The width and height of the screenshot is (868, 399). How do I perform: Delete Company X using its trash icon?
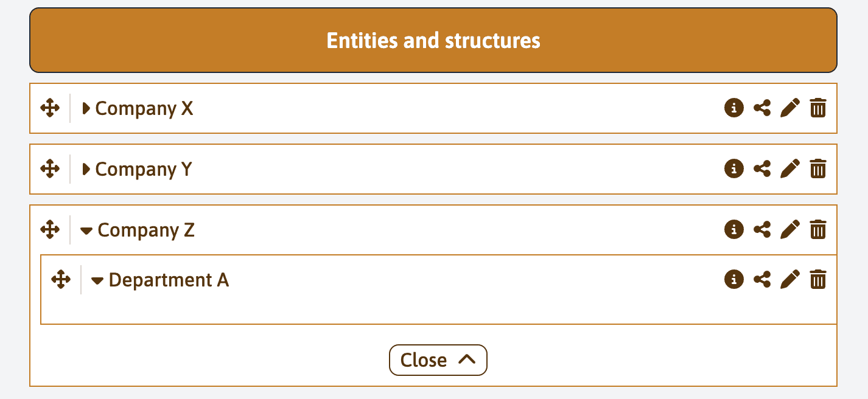tap(818, 108)
